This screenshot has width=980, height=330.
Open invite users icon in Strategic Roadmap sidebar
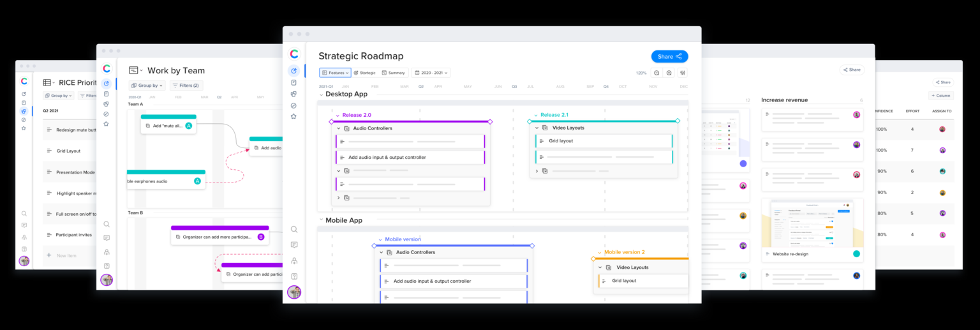coord(294,260)
